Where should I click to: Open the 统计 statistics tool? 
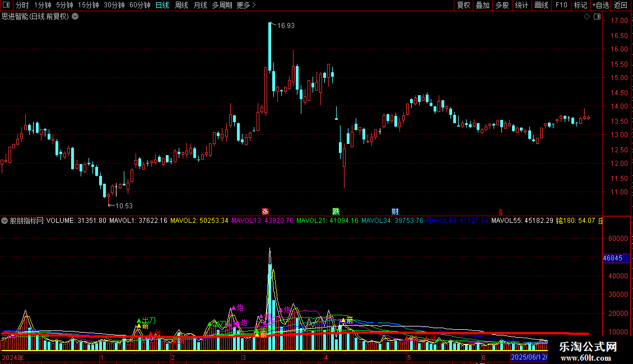pos(522,5)
